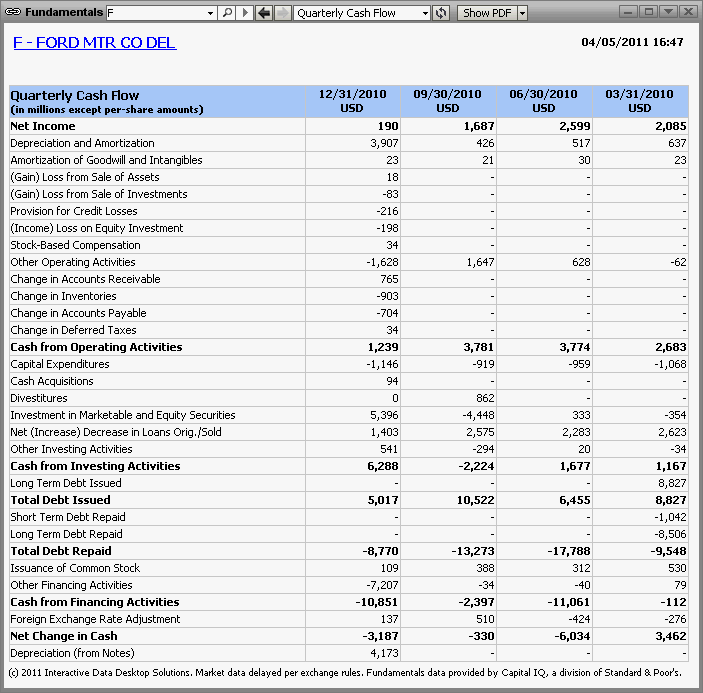Select the 09/30/2010 USD column header
703x693 pixels.
[448, 101]
